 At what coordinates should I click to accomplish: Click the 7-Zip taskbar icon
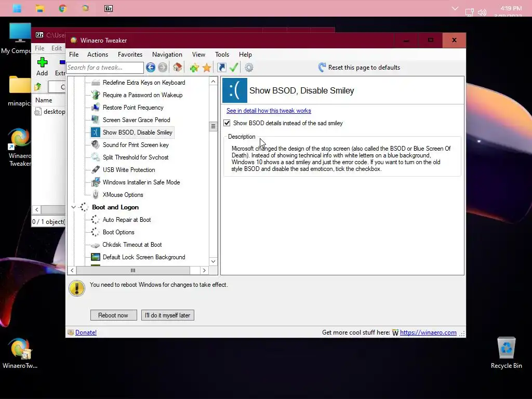(109, 8)
